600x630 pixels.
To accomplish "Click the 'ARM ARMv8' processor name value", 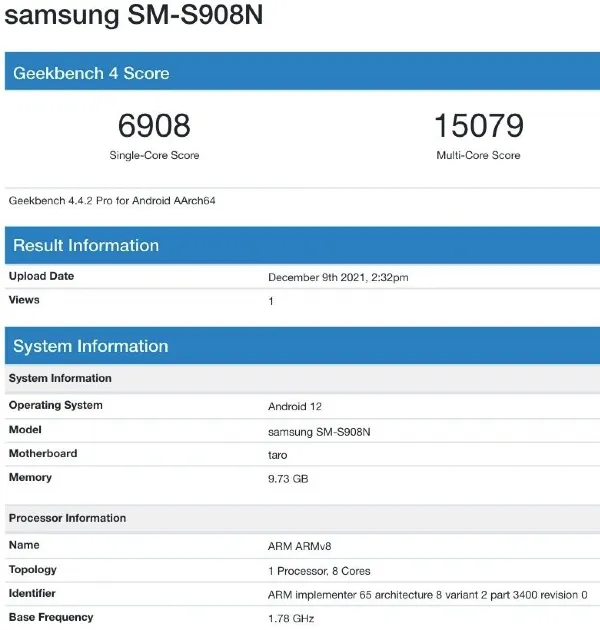I will [299, 546].
